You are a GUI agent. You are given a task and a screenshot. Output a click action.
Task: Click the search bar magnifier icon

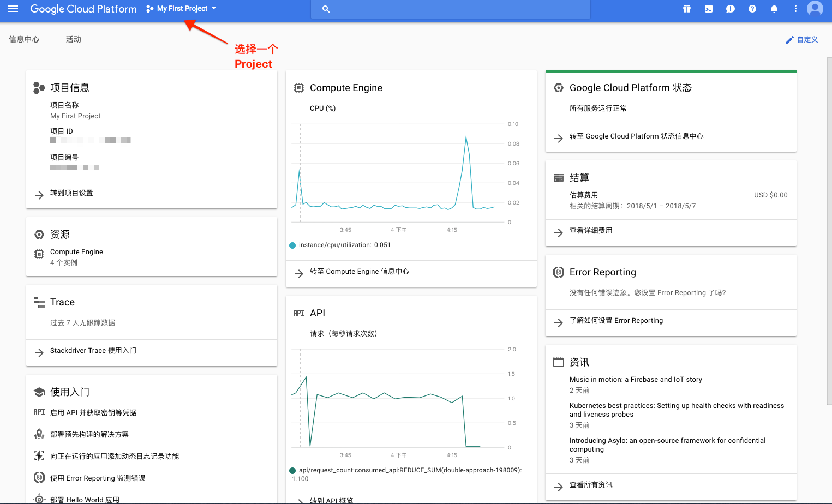click(326, 9)
